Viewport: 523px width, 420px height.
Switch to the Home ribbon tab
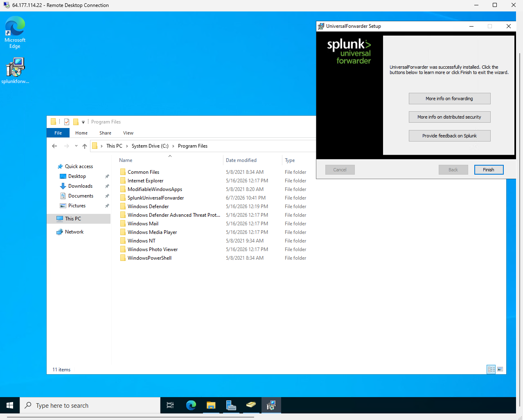81,133
